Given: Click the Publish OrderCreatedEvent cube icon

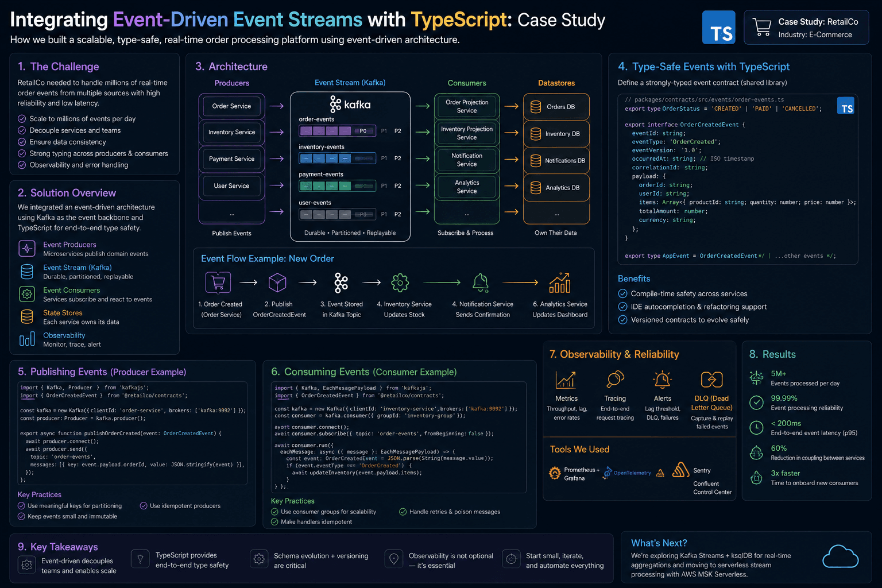Looking at the screenshot, I should [x=277, y=282].
